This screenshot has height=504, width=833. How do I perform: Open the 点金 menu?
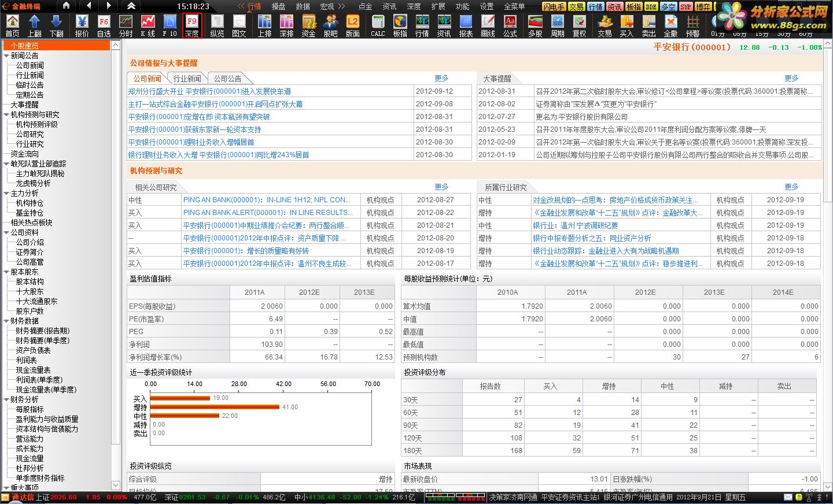click(x=365, y=6)
